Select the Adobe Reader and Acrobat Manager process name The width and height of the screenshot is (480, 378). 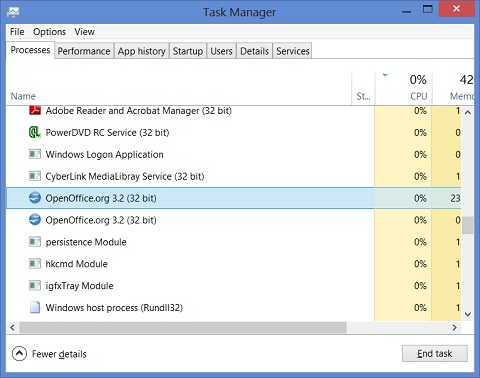(x=138, y=110)
